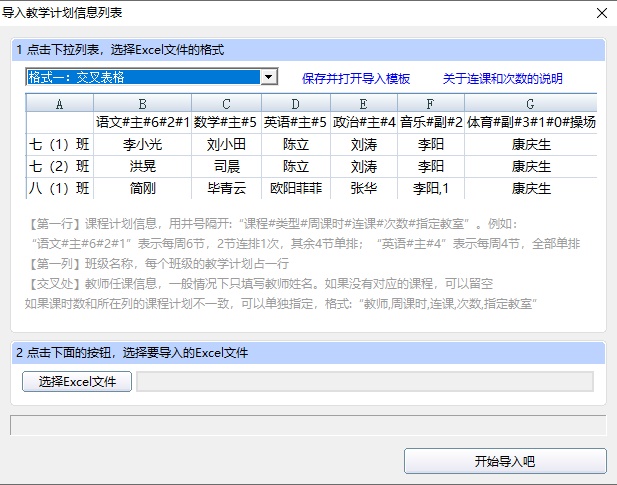The image size is (617, 485).
Task: Select the 七（1）班 row label
Action: coord(59,144)
